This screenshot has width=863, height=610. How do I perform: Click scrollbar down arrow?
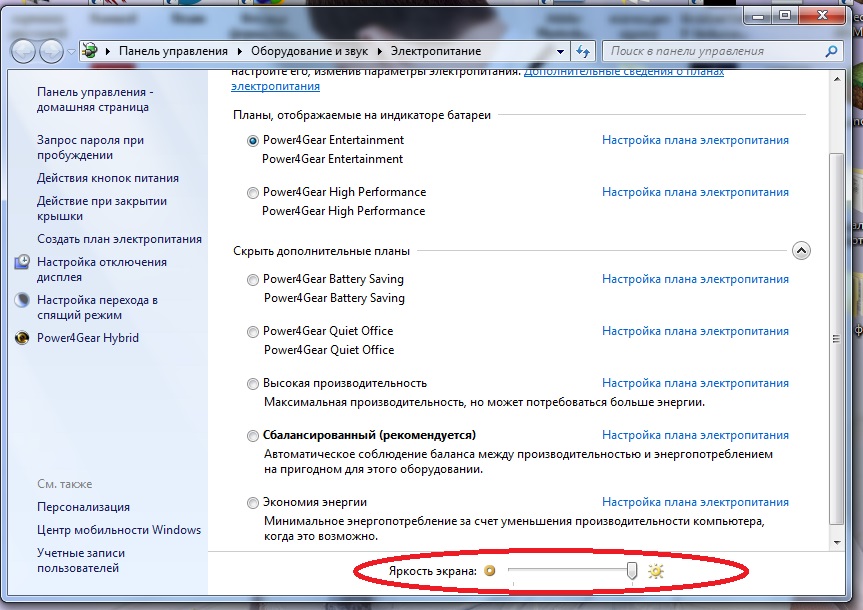[x=837, y=542]
